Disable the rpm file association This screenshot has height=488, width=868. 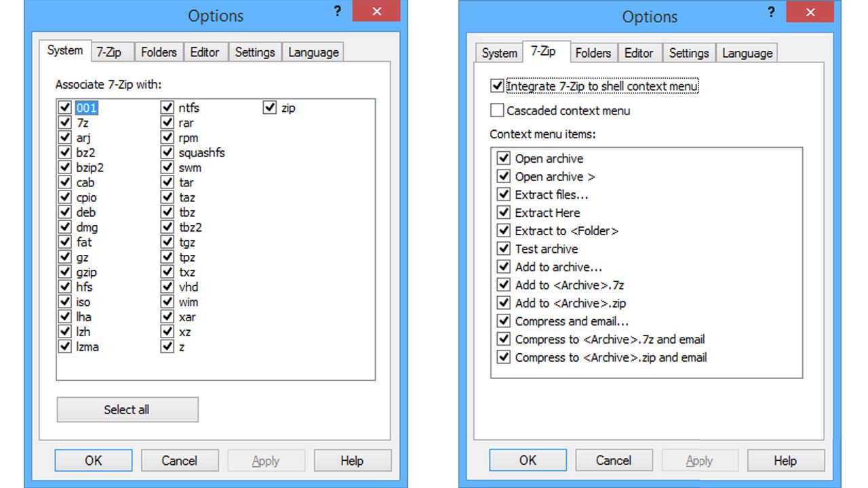[167, 138]
